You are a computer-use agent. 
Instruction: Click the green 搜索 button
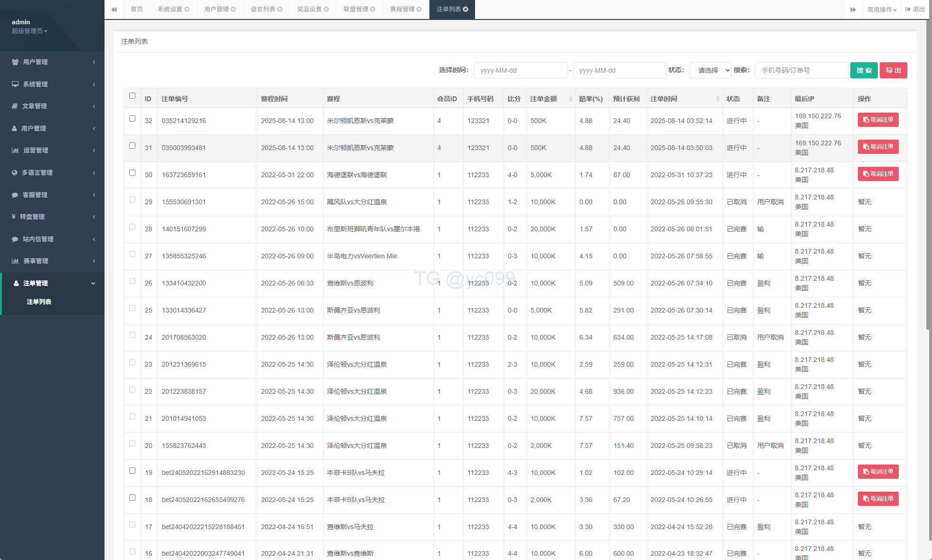864,70
